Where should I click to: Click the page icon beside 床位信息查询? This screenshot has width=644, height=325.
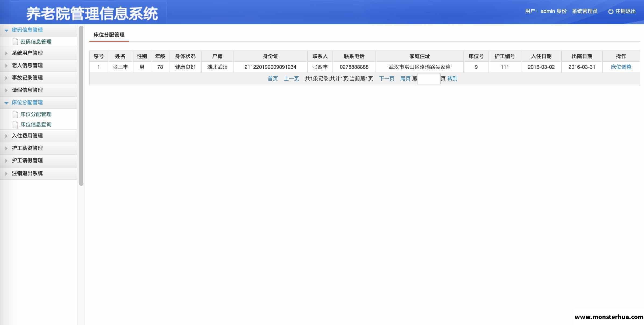[x=15, y=125]
